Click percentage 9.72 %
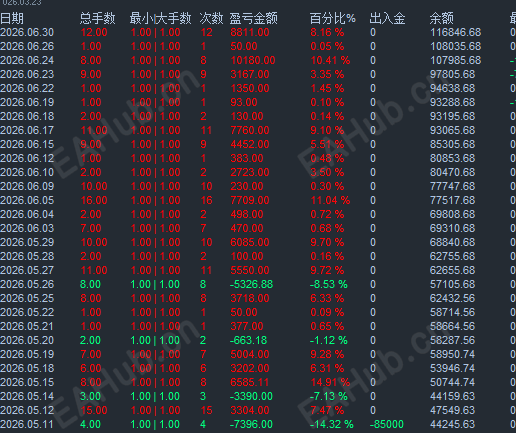The width and height of the screenshot is (516, 433). 327,270
